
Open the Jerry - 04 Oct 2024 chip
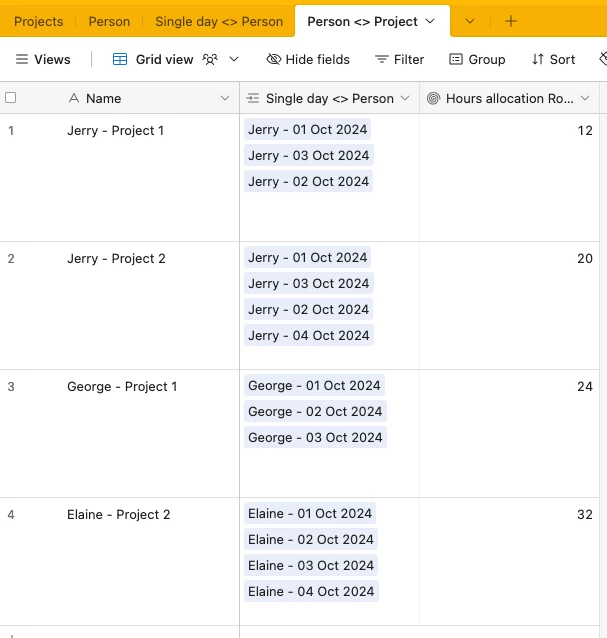(309, 335)
